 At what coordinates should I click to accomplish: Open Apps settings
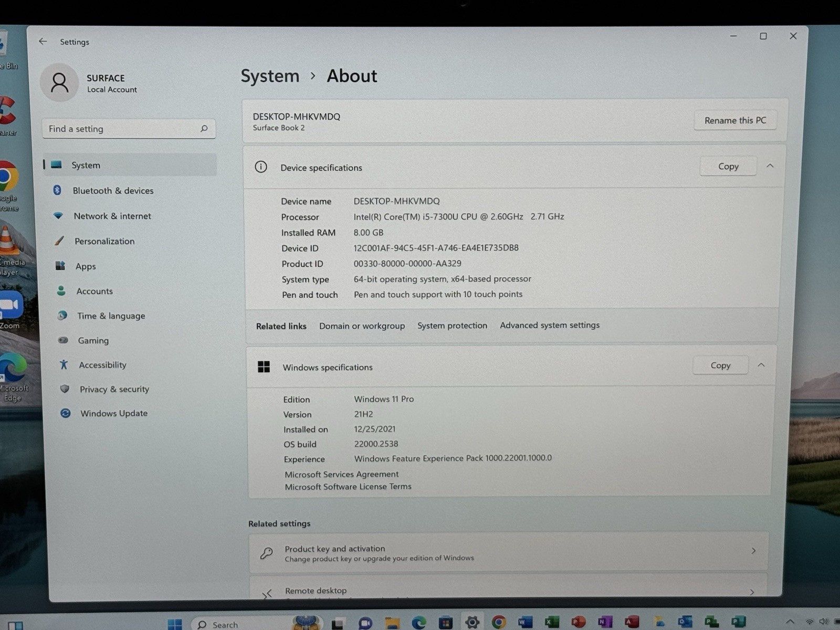pos(85,266)
